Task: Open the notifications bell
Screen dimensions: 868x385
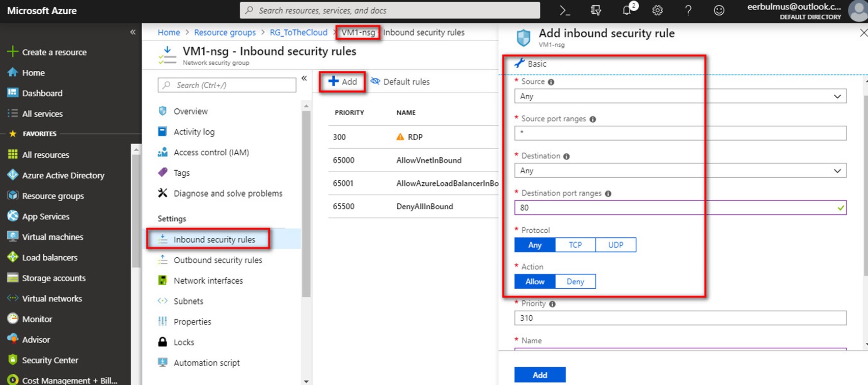Action: tap(628, 10)
